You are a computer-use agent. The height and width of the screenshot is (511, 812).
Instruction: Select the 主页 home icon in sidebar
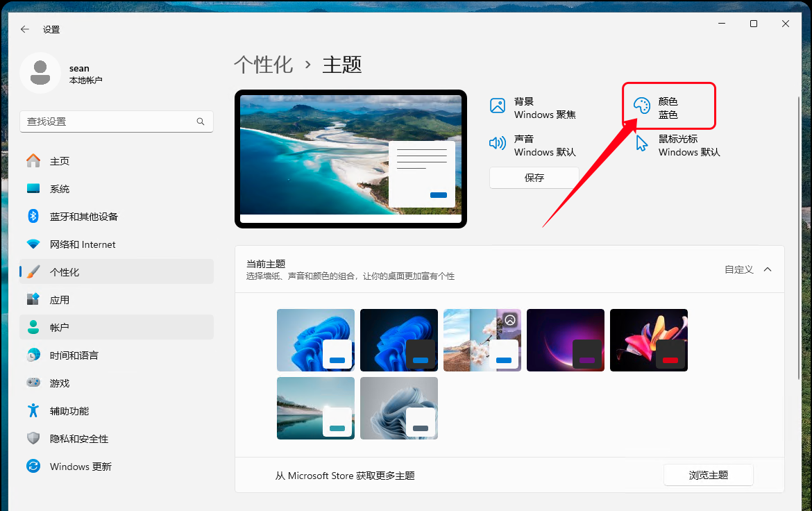(33, 160)
